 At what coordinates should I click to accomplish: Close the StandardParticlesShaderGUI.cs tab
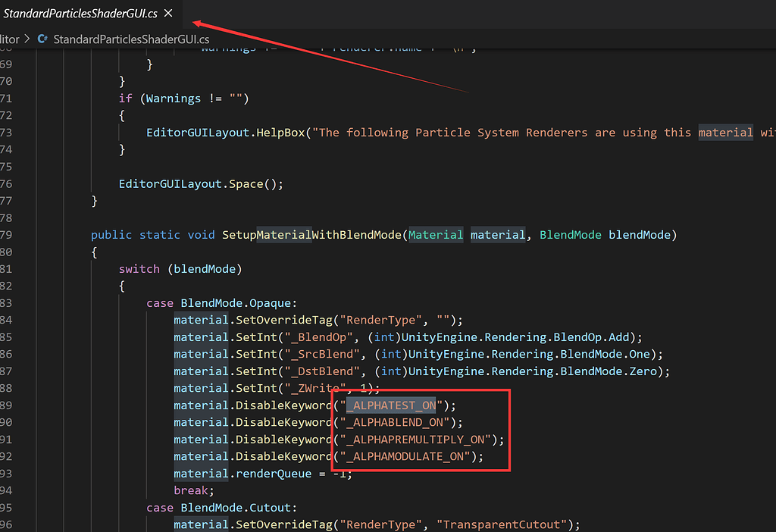click(168, 13)
